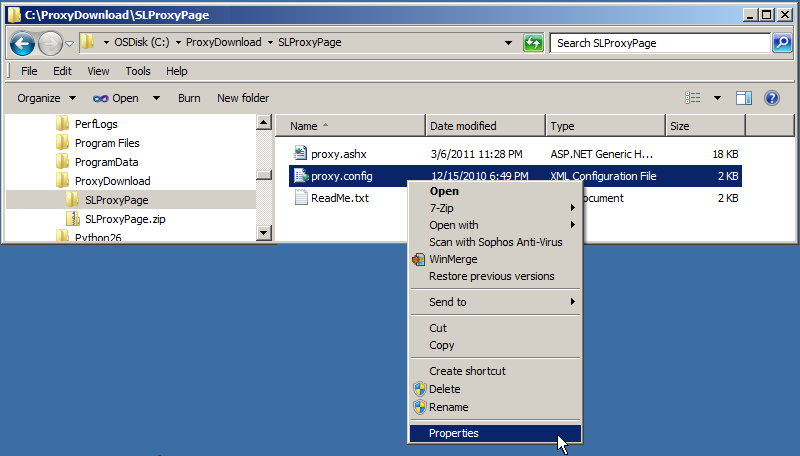Open the view options dropdown arrow
The image size is (800, 456).
717,97
